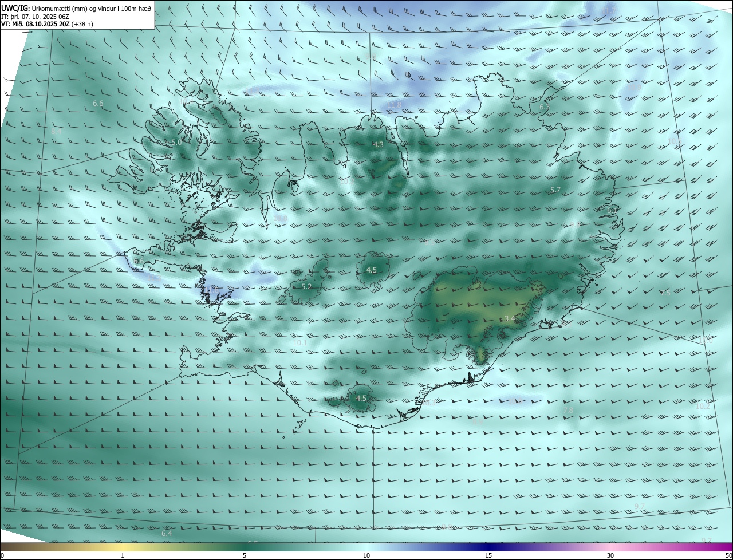
Task: Click the "0" tick on the colour scale
Action: 2,555
